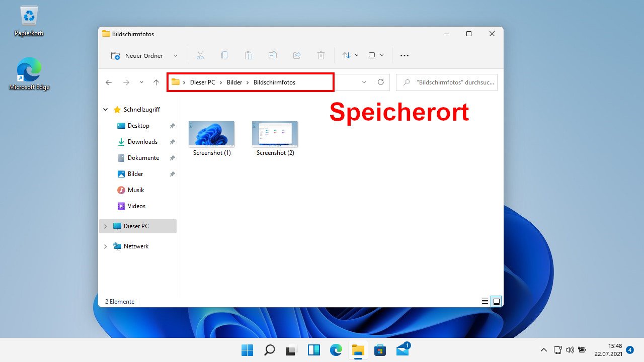The image size is (644, 362).
Task: Click inside the Bildschirmfotos search field
Action: [x=447, y=82]
